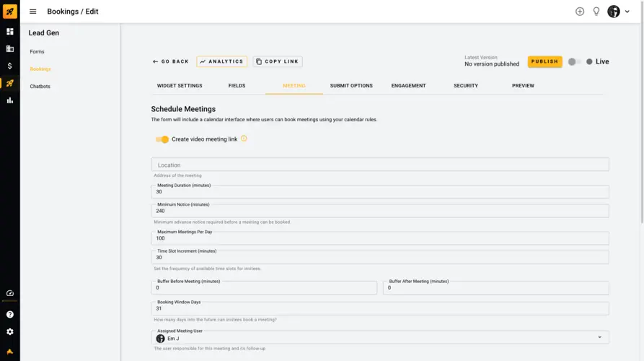644x361 pixels.
Task: Click the Publish button
Action: click(x=544, y=61)
